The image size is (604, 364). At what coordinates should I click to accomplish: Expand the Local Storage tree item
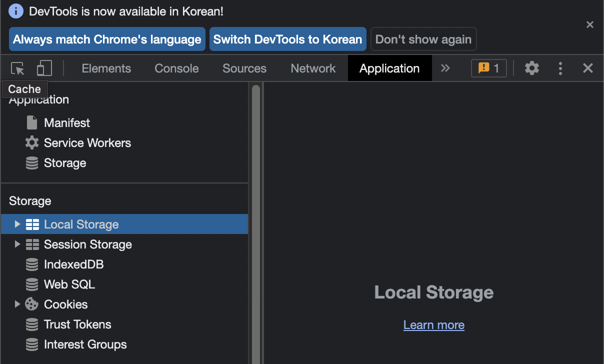17,224
